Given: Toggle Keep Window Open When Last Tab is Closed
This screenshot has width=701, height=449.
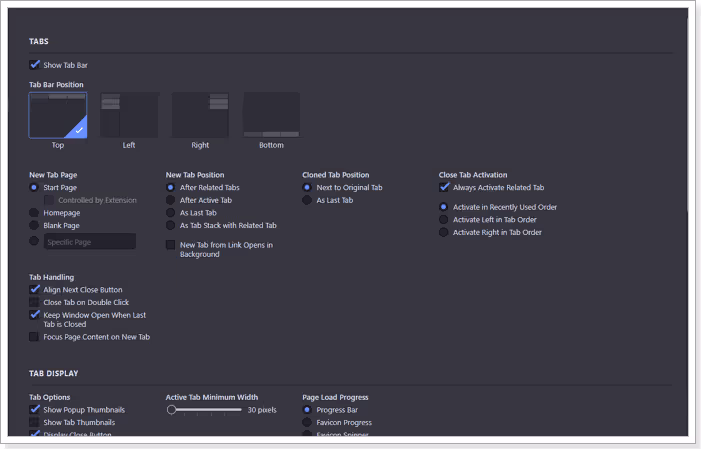Looking at the screenshot, I should (34, 315).
